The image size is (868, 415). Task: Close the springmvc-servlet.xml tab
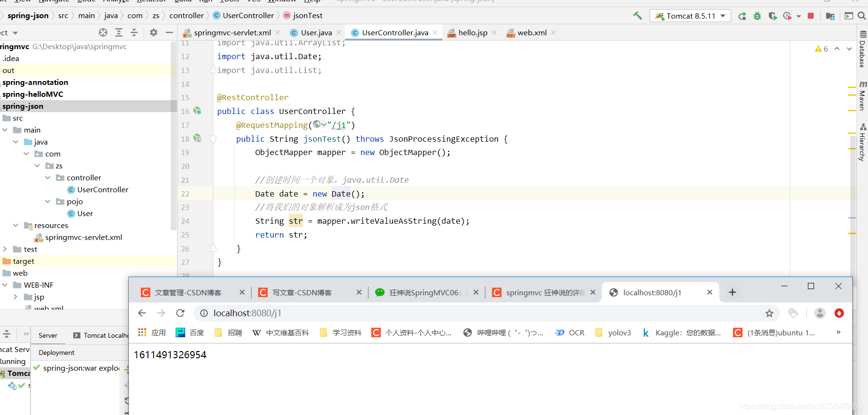(278, 32)
